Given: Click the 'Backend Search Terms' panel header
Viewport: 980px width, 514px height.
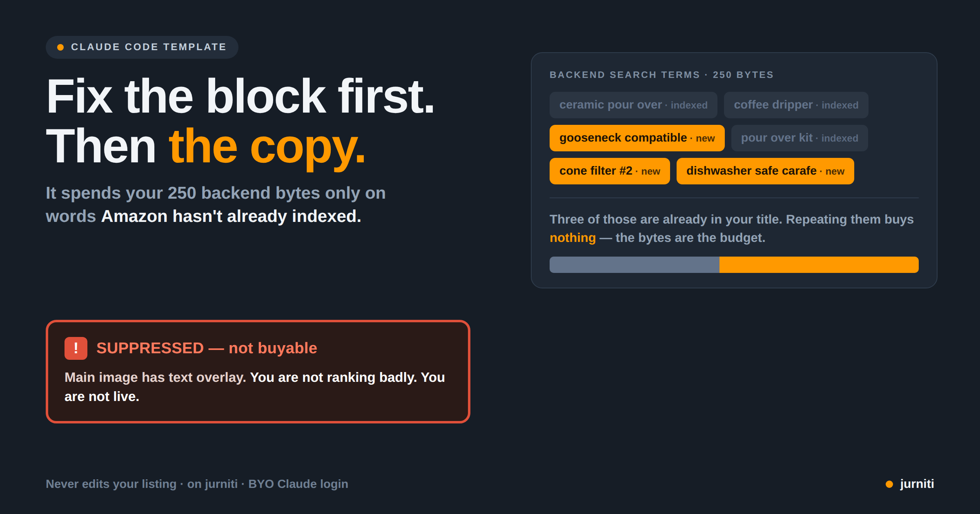Looking at the screenshot, I should [x=661, y=75].
